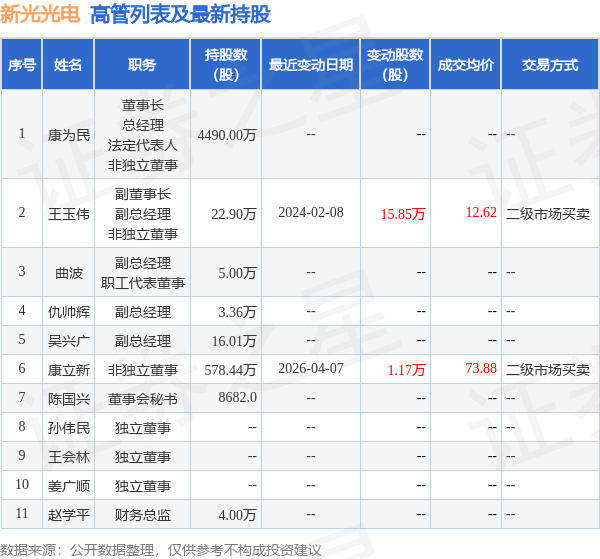
Task: Click the name 康为民
Action: [69, 135]
